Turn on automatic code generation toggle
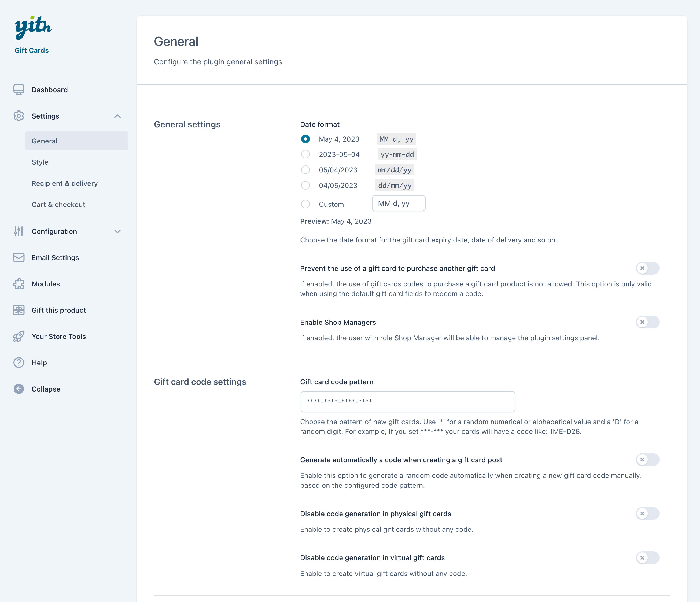The height and width of the screenshot is (602, 700). click(x=647, y=459)
